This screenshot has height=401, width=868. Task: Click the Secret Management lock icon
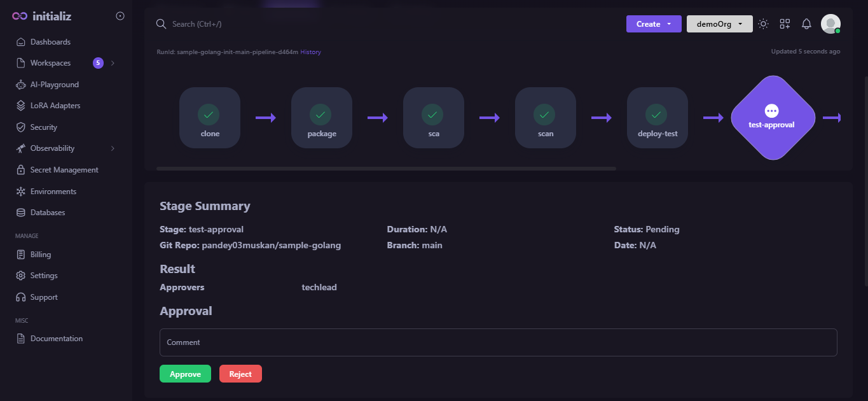[20, 170]
